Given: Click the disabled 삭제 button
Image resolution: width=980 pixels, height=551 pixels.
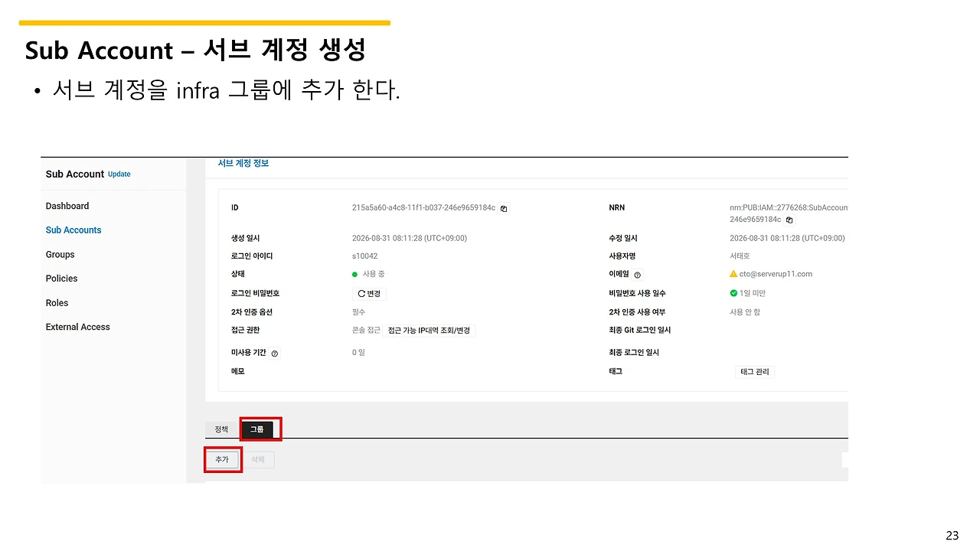Looking at the screenshot, I should [x=258, y=460].
